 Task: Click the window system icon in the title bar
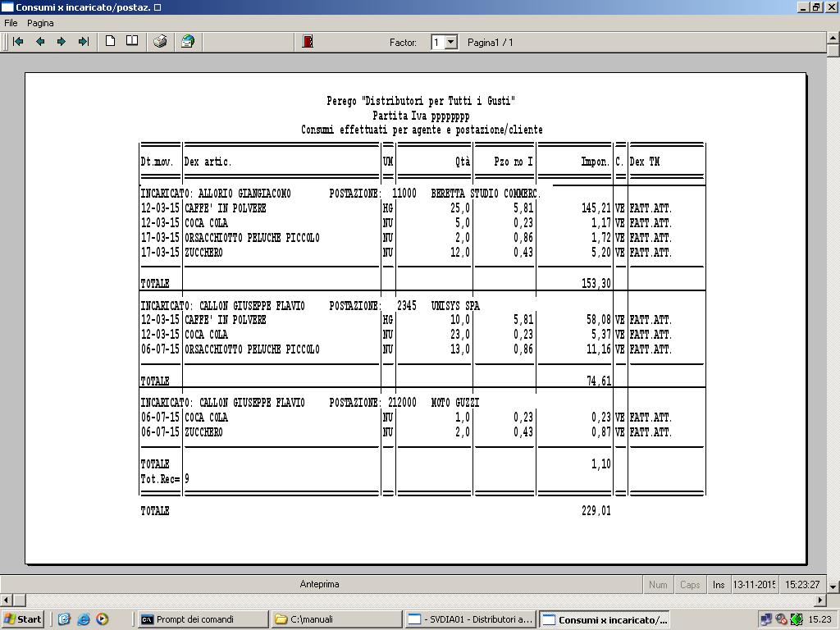pyautogui.click(x=7, y=7)
